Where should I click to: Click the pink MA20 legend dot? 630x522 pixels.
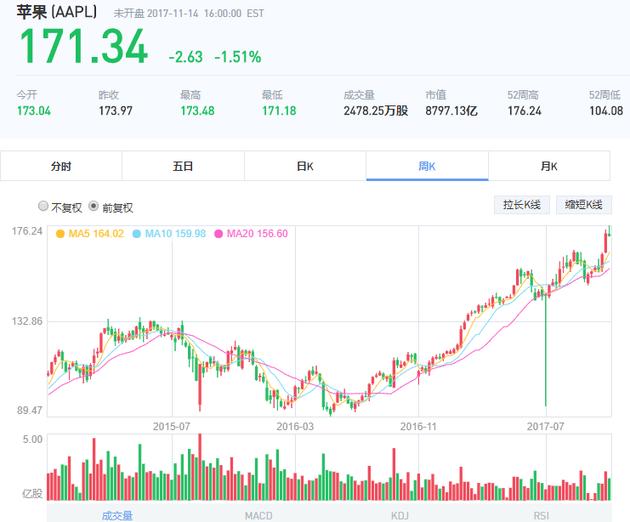(x=218, y=234)
